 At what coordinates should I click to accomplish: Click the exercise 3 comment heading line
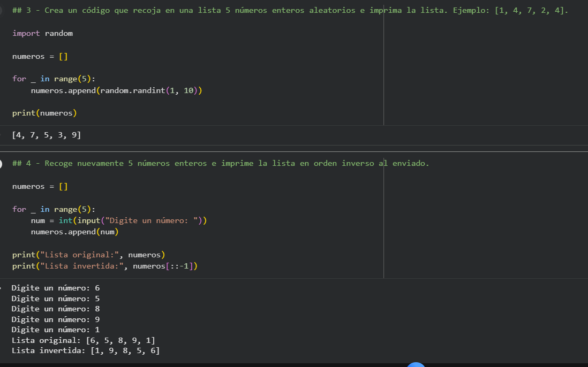pos(290,11)
